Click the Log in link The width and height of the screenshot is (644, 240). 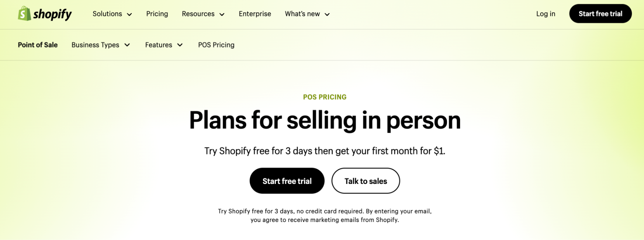tap(545, 14)
